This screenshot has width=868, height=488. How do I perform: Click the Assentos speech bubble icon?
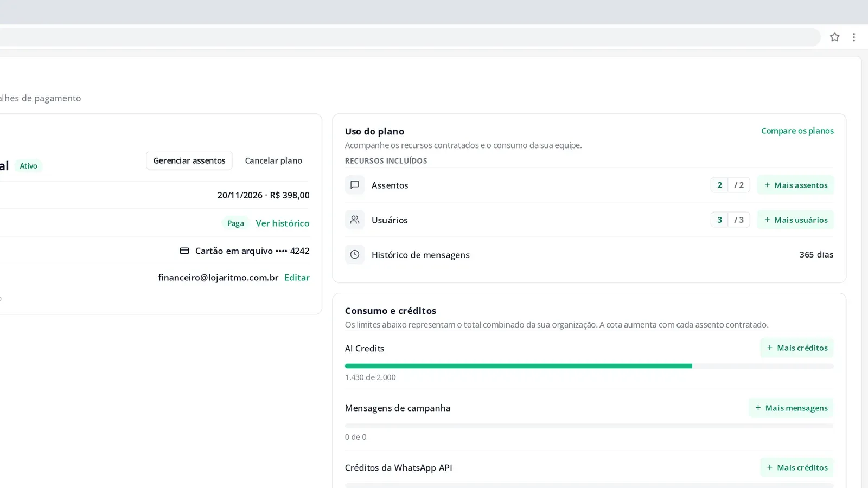point(355,185)
